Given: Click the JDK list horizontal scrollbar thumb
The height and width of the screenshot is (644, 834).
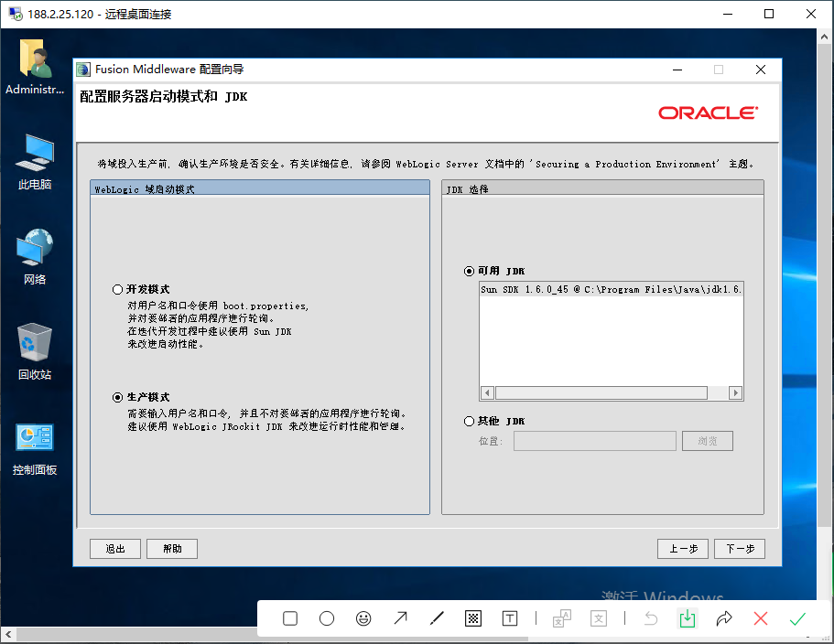Looking at the screenshot, I should pos(601,393).
